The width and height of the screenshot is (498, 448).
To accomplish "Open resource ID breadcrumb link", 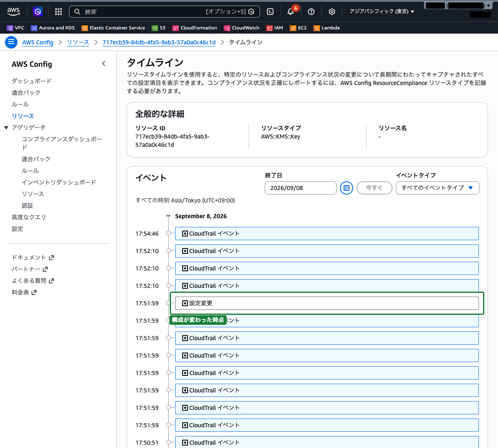I will (x=159, y=42).
